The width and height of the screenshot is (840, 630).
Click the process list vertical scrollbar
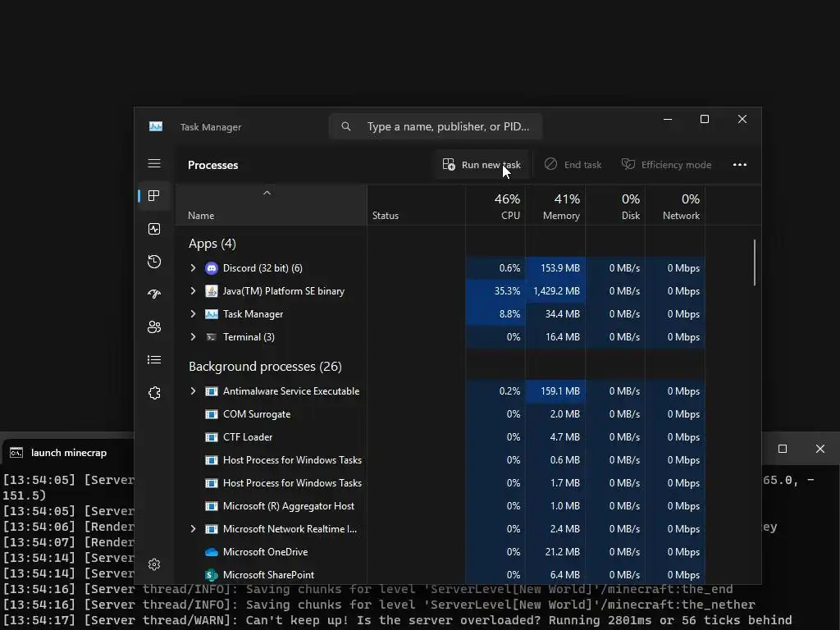tap(755, 262)
